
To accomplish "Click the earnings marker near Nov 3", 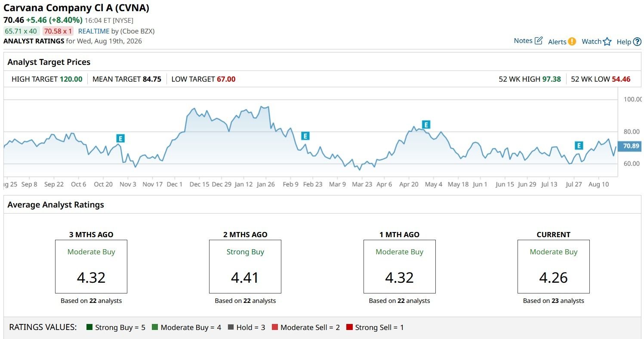I will click(x=120, y=138).
